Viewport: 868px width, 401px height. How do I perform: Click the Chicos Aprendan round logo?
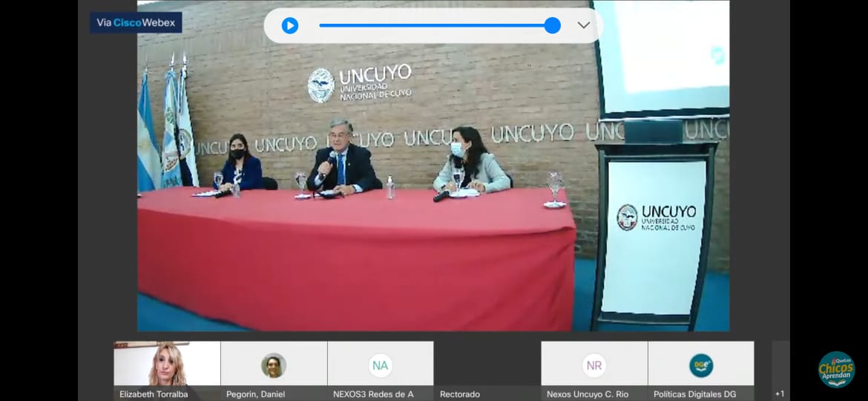coord(836,369)
